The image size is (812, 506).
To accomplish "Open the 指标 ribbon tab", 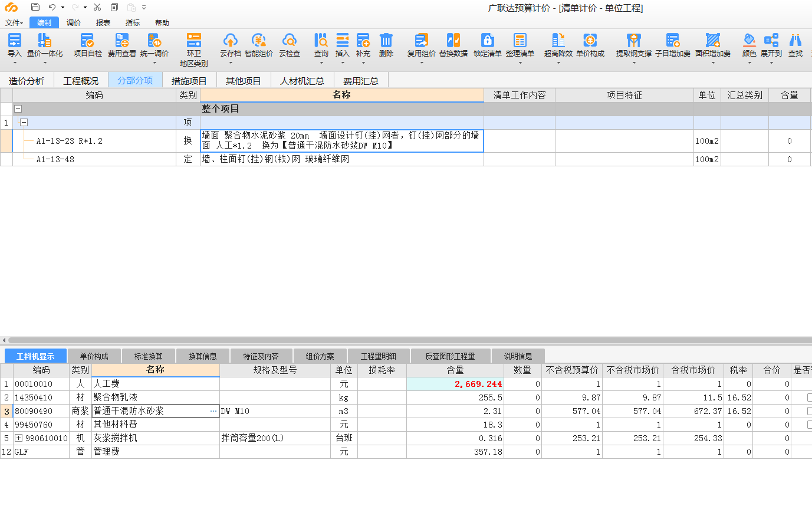I will coord(133,23).
